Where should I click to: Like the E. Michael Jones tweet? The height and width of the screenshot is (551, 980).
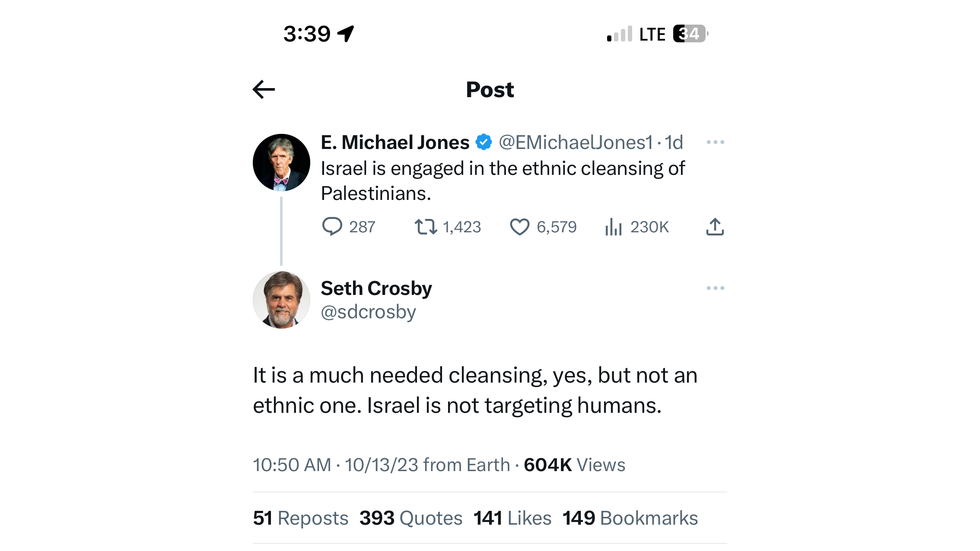519,227
